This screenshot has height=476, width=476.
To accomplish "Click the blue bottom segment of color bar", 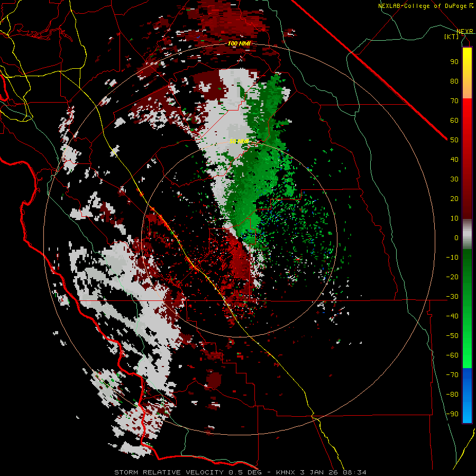I will pos(467,396).
